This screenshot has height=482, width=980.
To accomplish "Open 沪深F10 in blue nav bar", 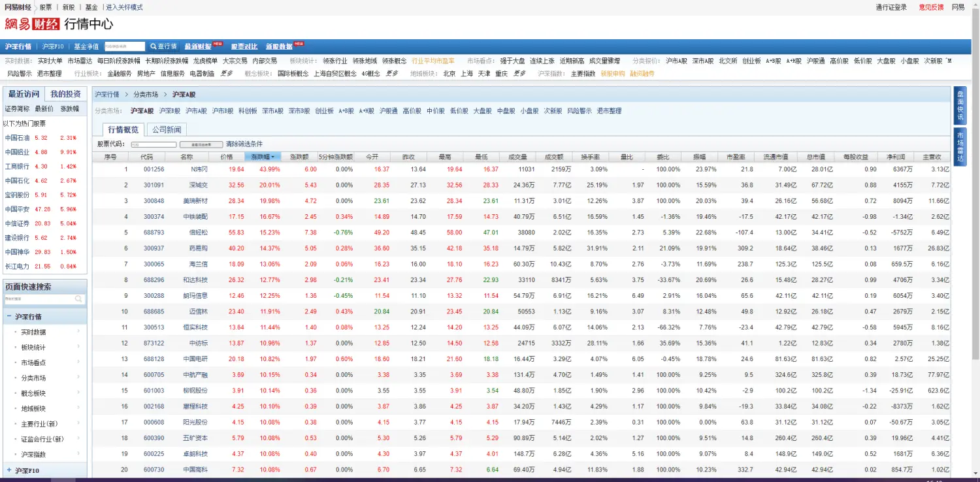I will (53, 46).
